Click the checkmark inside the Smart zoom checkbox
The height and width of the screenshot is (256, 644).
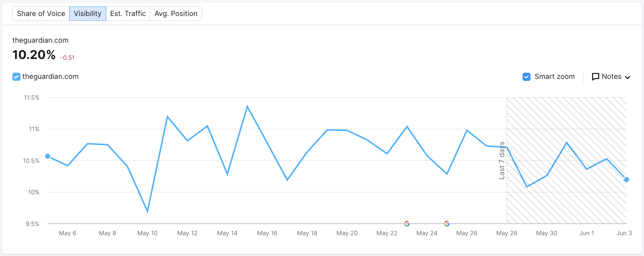pos(527,76)
